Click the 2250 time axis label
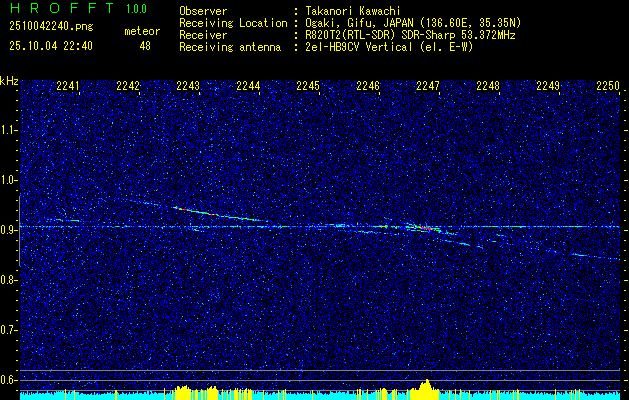The height and width of the screenshot is (400, 629). click(x=608, y=86)
